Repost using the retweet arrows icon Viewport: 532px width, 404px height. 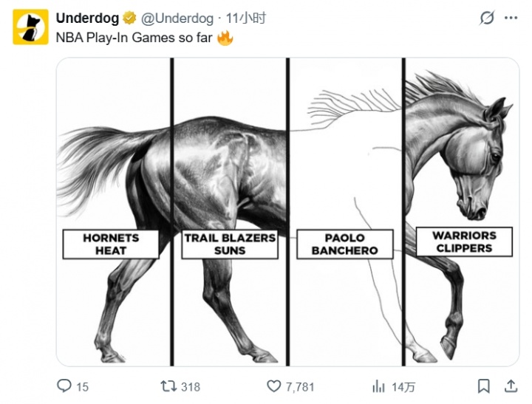(x=169, y=386)
